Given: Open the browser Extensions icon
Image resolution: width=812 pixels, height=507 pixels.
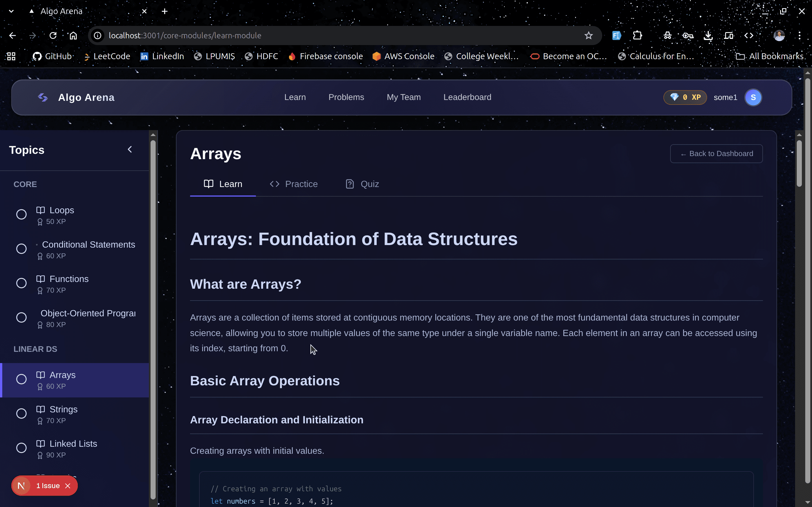Looking at the screenshot, I should pyautogui.click(x=637, y=35).
